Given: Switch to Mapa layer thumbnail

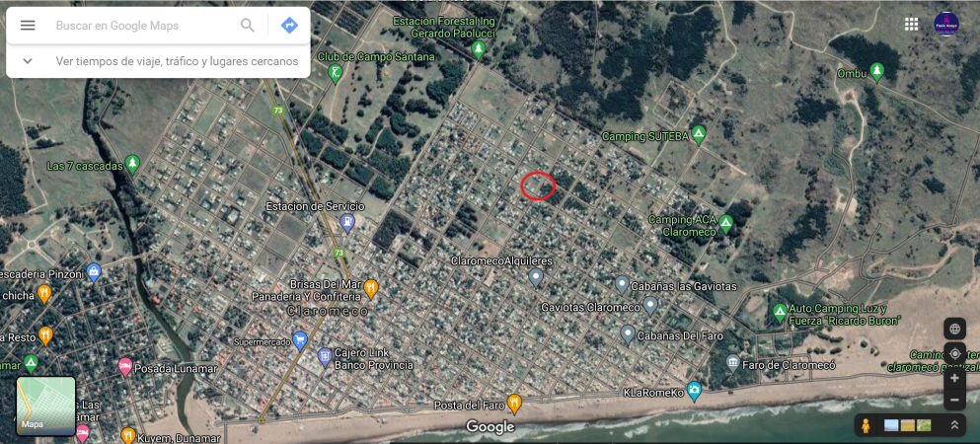Looking at the screenshot, I should click(x=45, y=406).
